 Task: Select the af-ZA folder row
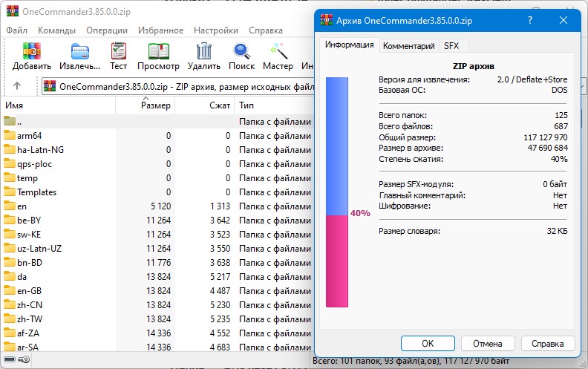click(157, 333)
